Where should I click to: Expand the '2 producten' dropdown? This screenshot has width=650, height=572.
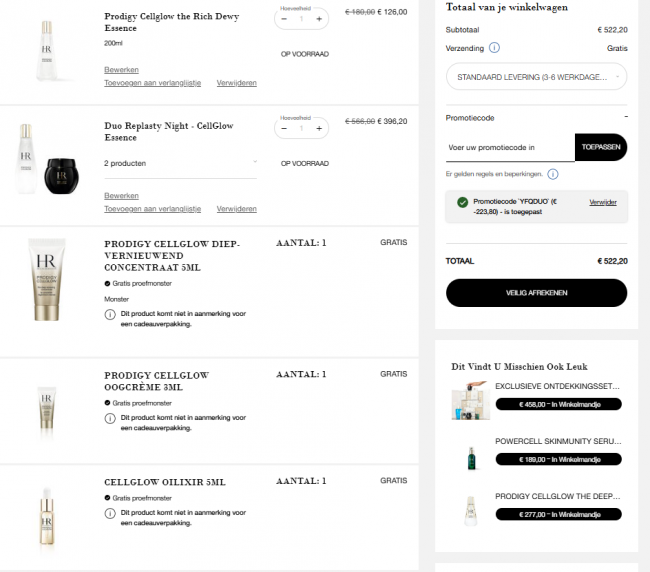click(180, 163)
